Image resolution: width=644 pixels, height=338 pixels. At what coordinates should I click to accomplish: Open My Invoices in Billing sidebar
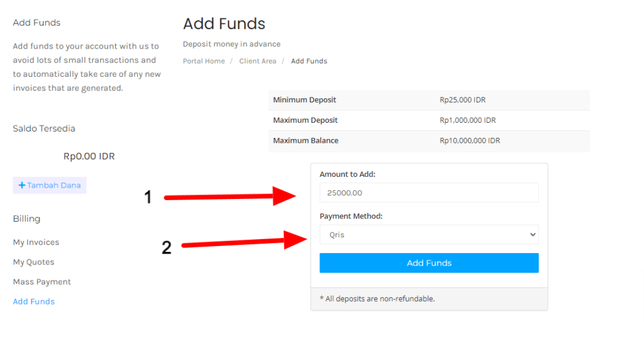tap(36, 242)
